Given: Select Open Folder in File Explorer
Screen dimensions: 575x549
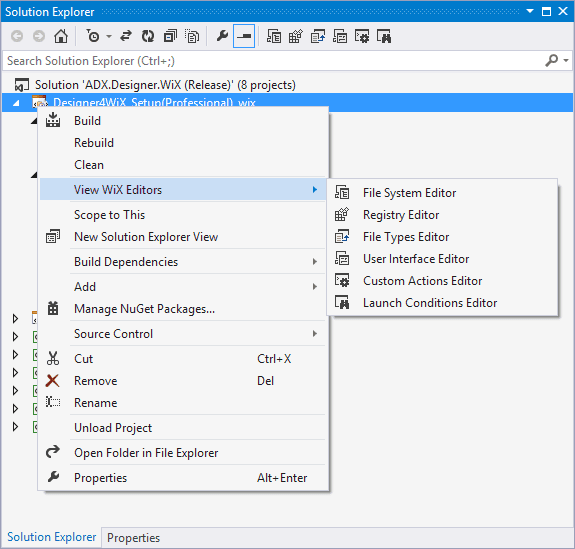Looking at the screenshot, I should coord(183,453).
